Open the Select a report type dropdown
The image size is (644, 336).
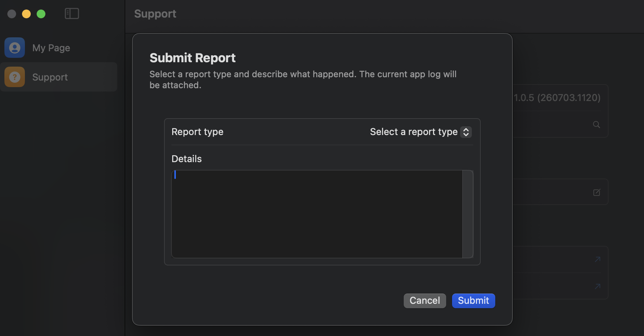[421, 132]
